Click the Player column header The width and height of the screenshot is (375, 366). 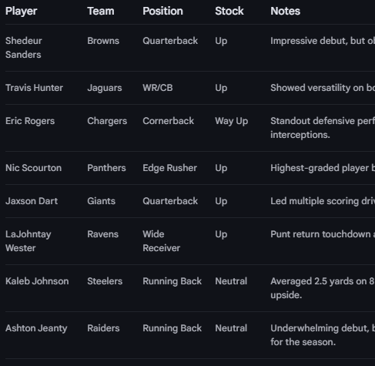coord(21,11)
